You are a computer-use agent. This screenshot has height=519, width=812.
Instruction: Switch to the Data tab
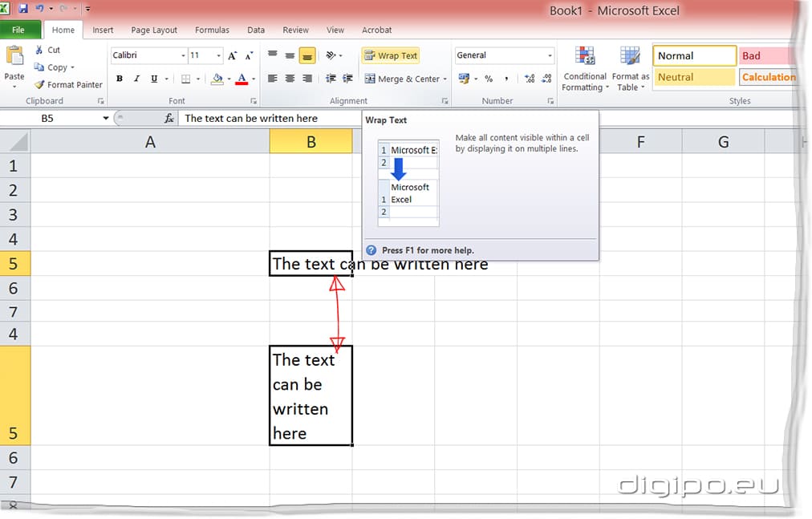(x=256, y=30)
